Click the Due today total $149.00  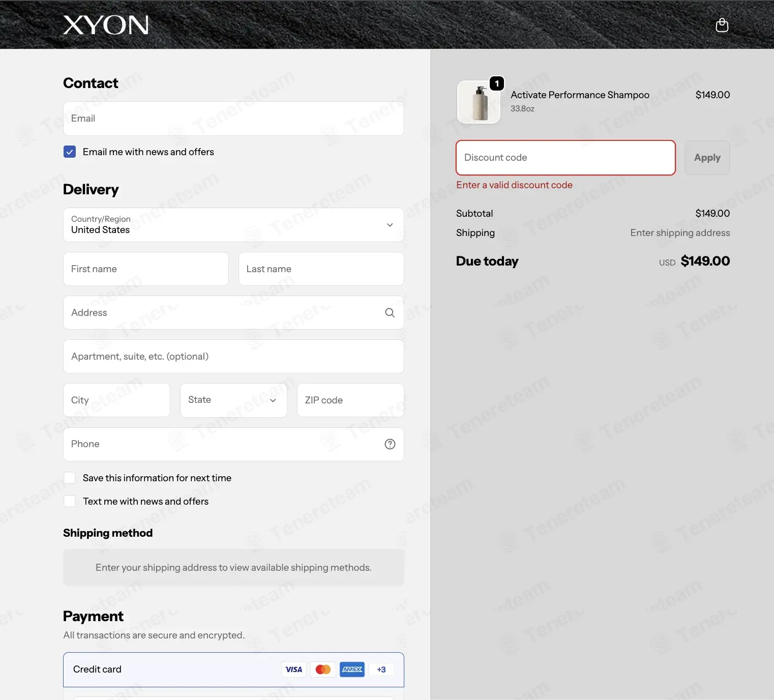[705, 261]
